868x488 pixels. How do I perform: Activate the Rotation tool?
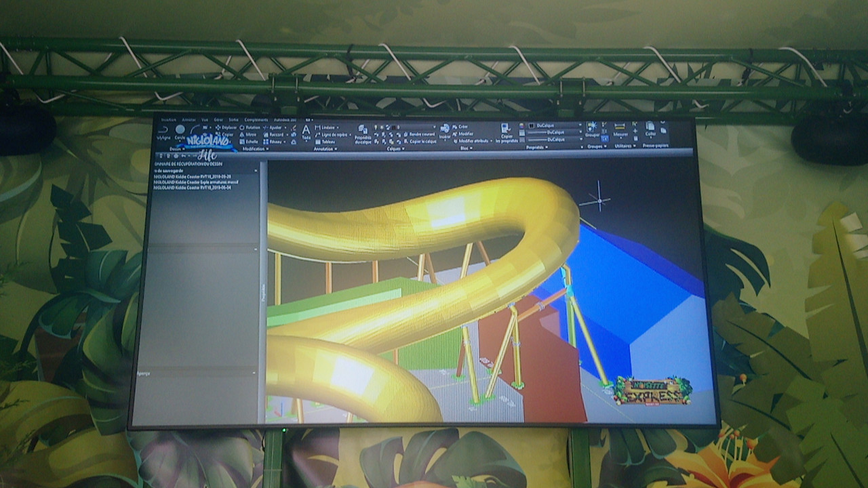point(249,127)
